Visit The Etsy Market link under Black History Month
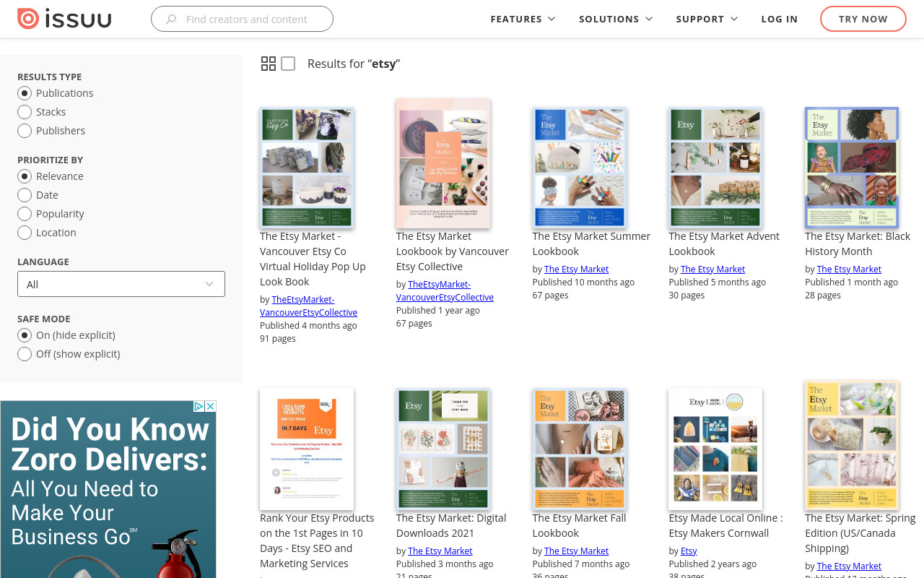 (849, 269)
